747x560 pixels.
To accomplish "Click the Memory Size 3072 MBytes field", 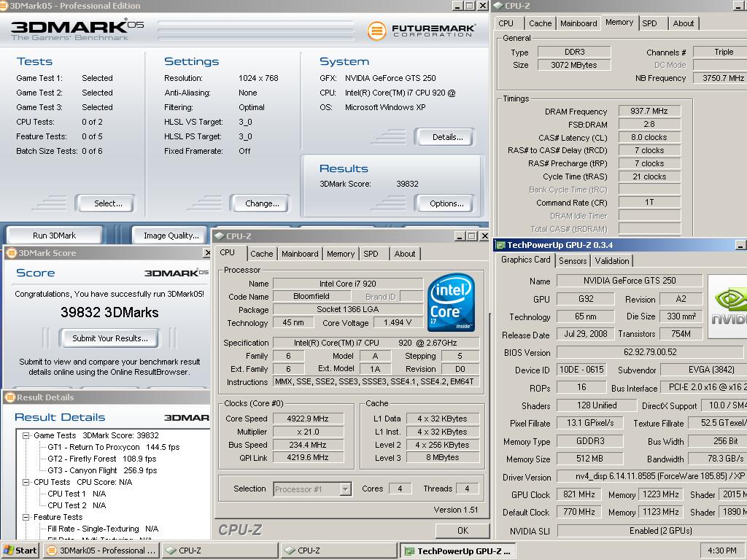I will coord(574,65).
